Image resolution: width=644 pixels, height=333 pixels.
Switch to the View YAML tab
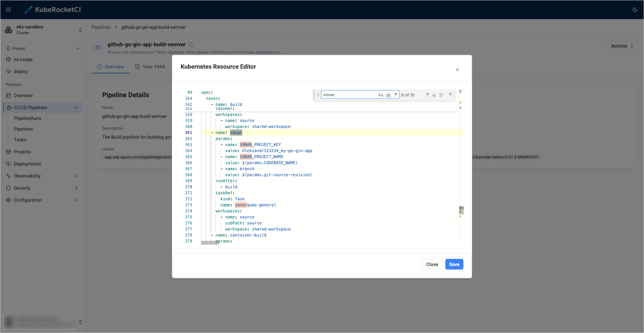[154, 66]
